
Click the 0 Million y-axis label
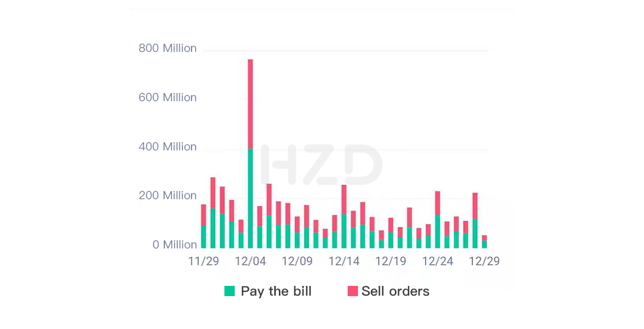click(x=175, y=245)
